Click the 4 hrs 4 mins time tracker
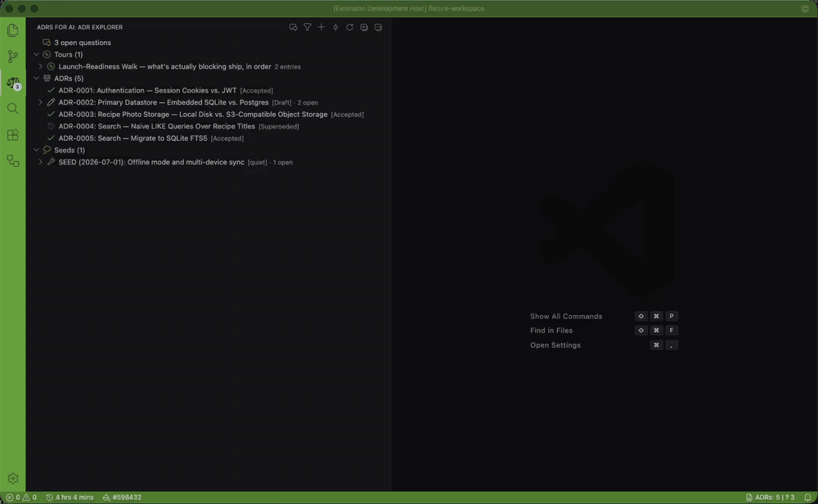818x504 pixels. 70,497
